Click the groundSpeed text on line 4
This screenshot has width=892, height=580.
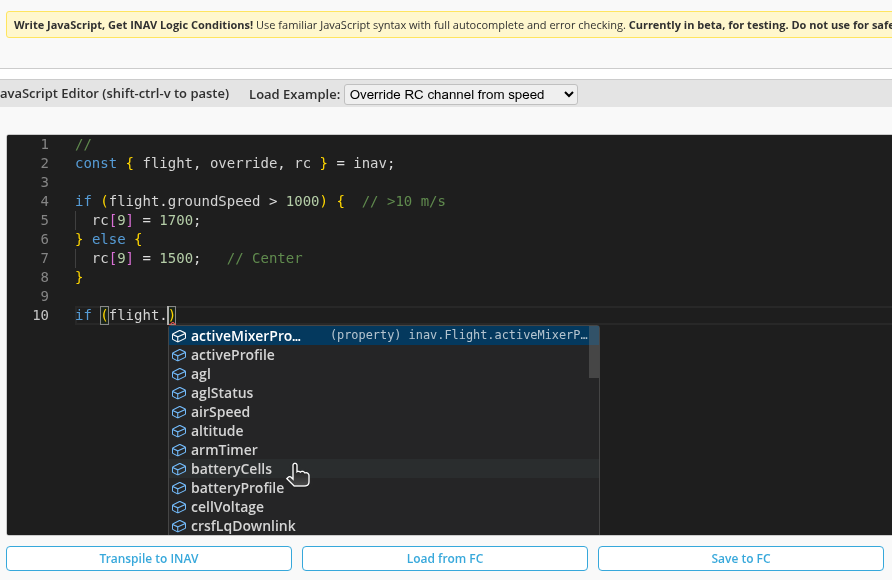213,201
